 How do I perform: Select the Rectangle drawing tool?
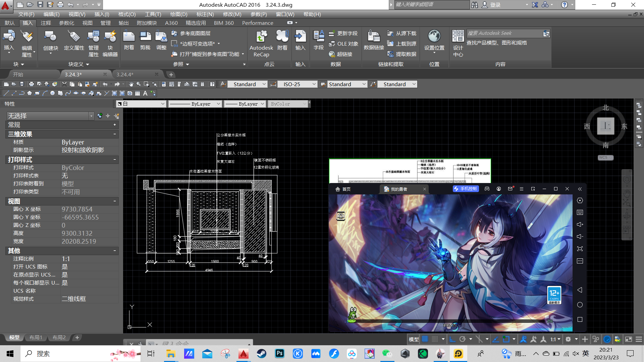(x=37, y=93)
